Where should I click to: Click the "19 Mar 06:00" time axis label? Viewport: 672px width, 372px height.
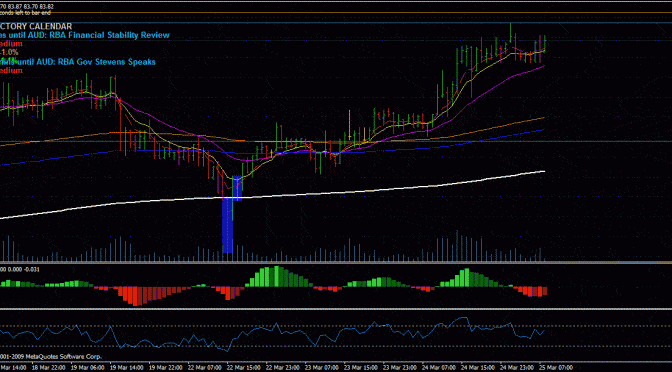tap(87, 367)
